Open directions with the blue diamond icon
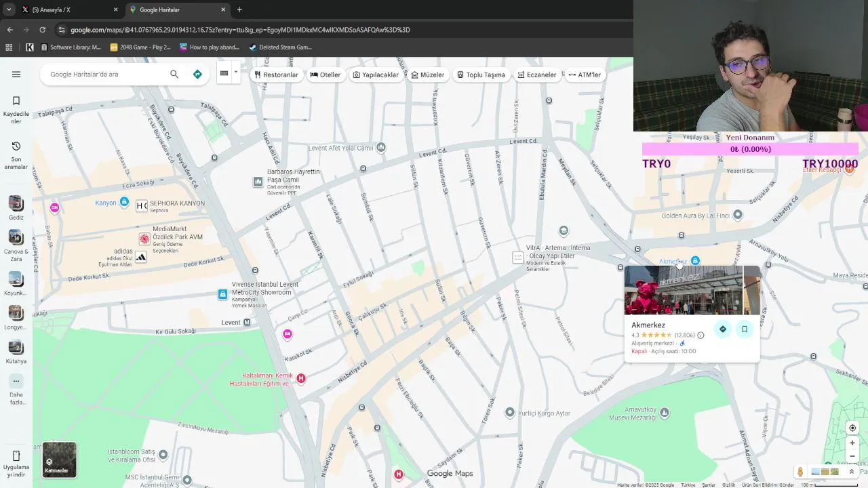868x488 pixels. tap(197, 75)
